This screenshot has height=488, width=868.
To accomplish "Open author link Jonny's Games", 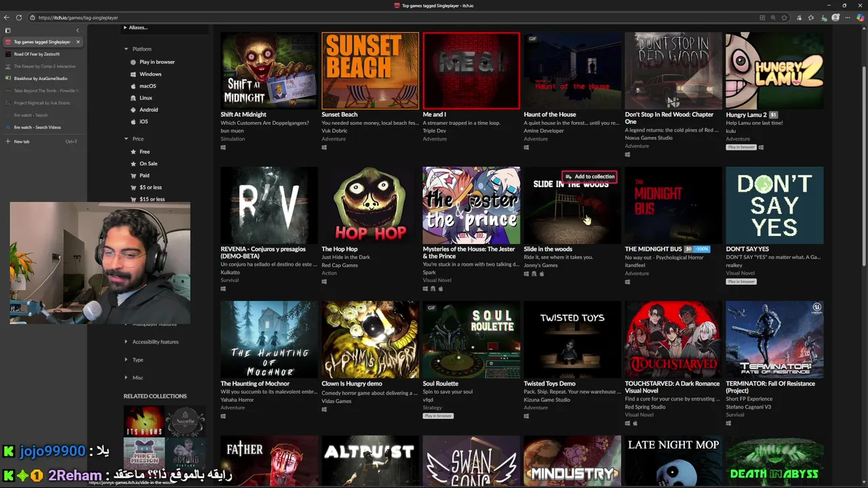I will (540, 265).
